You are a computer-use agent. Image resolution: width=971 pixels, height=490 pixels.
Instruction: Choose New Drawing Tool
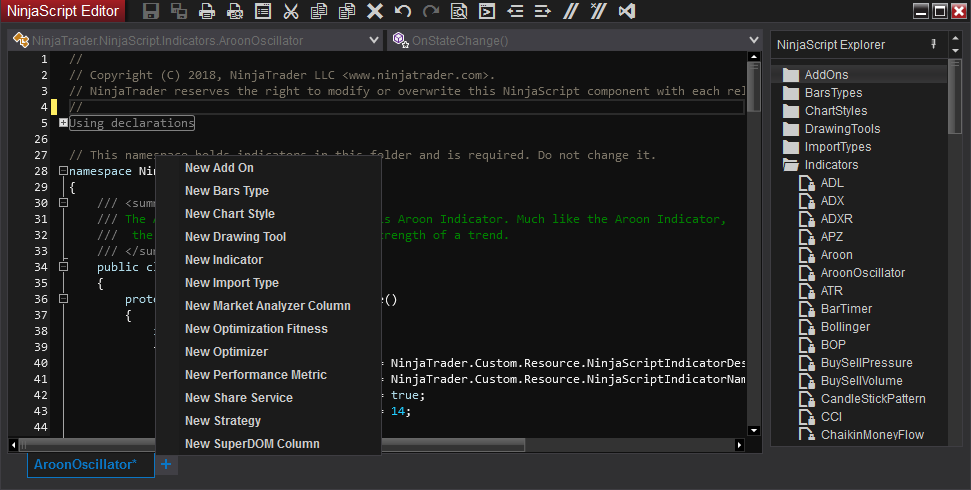(x=268, y=237)
